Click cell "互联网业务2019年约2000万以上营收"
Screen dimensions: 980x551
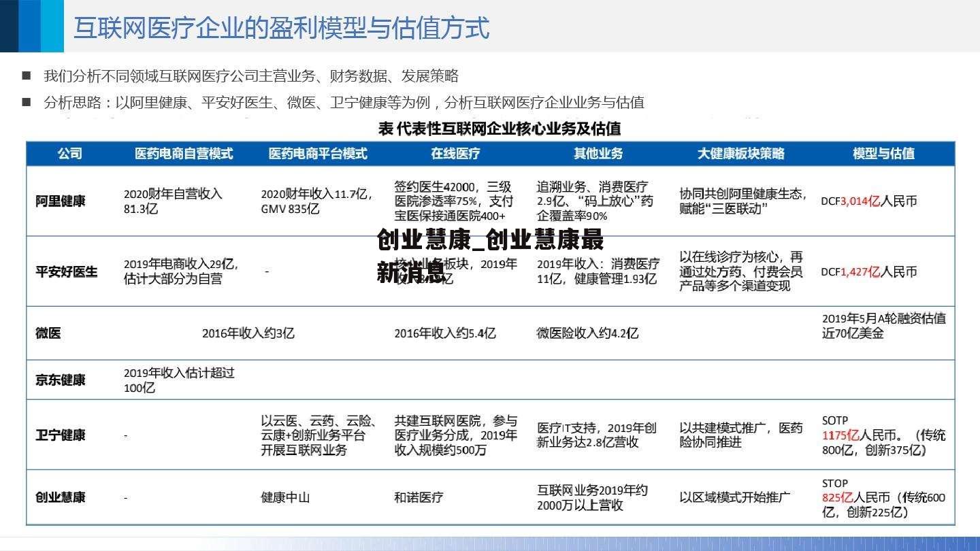point(592,497)
